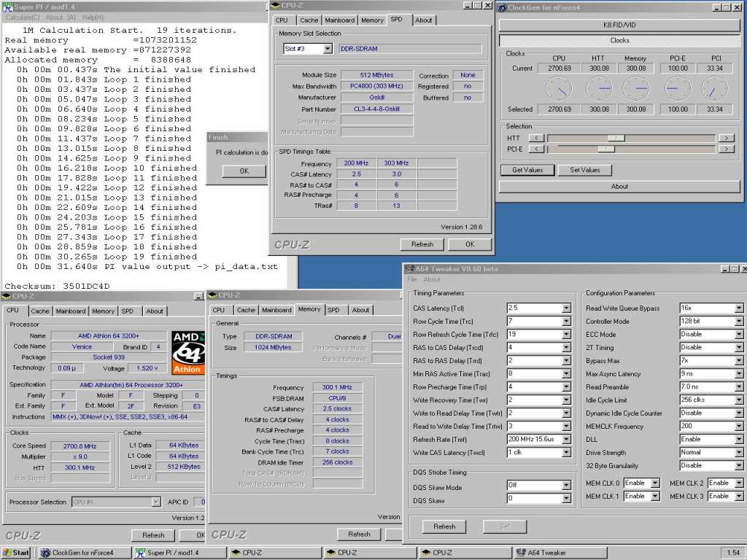The height and width of the screenshot is (560, 747).
Task: Click the PCI-E slider thumb
Action: (x=606, y=149)
